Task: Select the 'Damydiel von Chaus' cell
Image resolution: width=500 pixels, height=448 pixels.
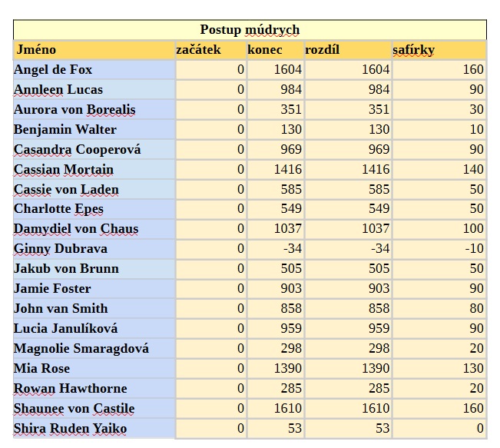Action: click(76, 229)
